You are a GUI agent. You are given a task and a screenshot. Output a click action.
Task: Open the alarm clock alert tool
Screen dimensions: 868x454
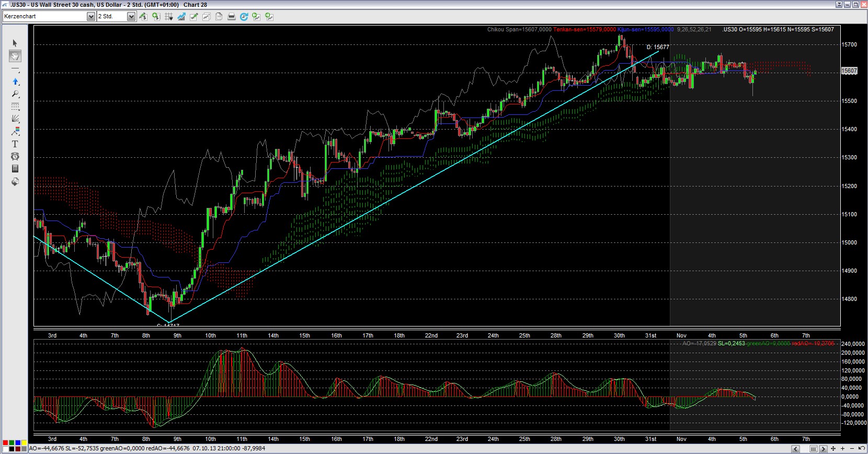(x=15, y=156)
